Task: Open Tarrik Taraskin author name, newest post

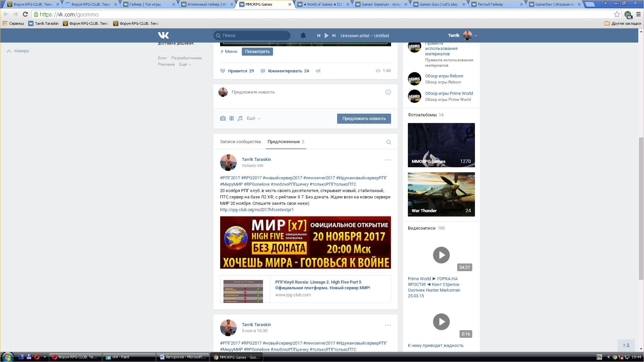Action: (x=256, y=160)
